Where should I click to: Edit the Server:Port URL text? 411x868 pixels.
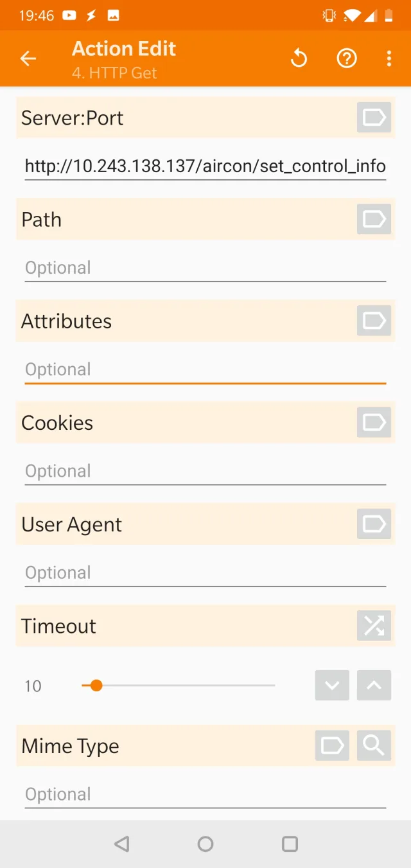(x=205, y=166)
